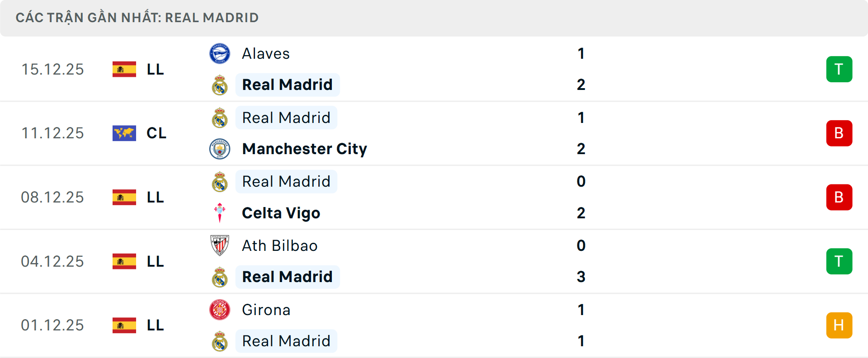
Task: Click red B badge for Celta Vigo match
Action: [839, 198]
